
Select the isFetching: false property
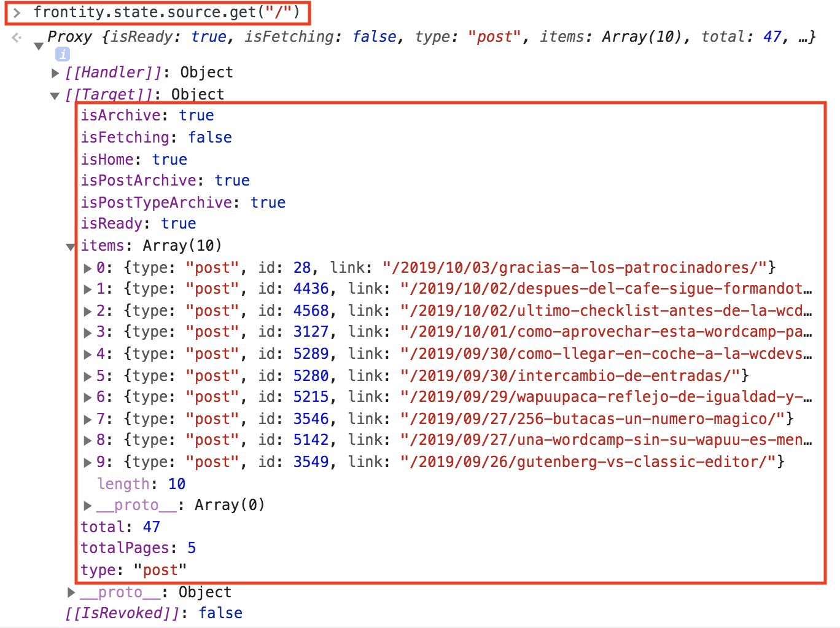pos(157,138)
